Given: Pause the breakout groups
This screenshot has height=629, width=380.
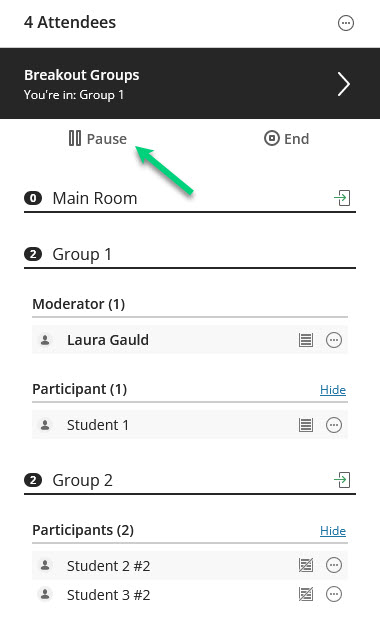Looking at the screenshot, I should [x=98, y=138].
